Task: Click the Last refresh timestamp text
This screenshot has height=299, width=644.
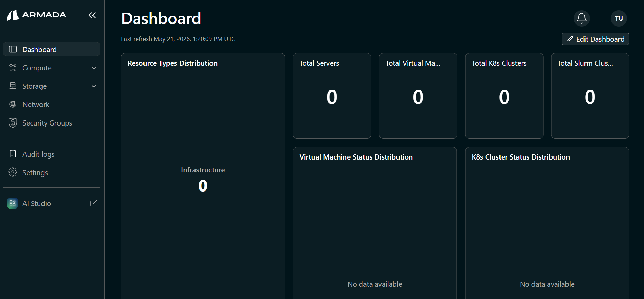Action: (x=178, y=39)
